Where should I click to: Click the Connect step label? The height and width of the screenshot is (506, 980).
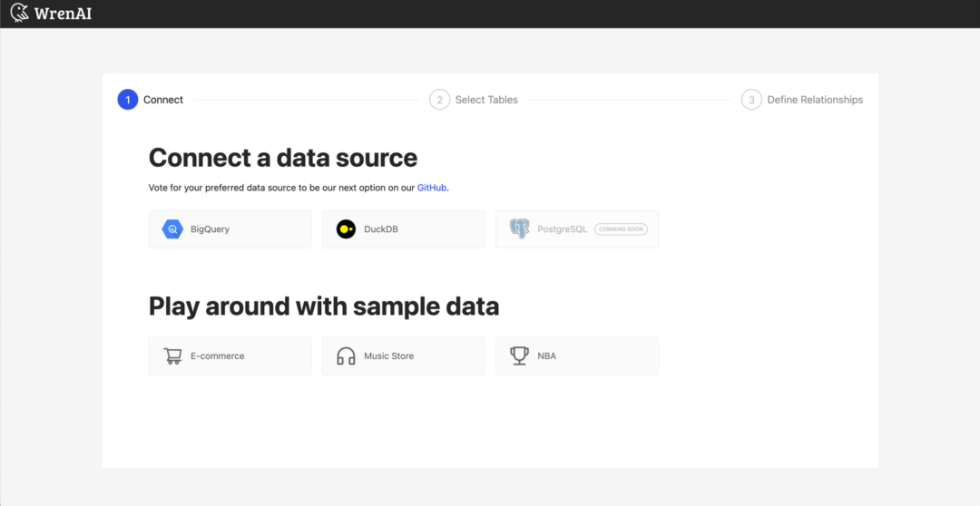163,100
